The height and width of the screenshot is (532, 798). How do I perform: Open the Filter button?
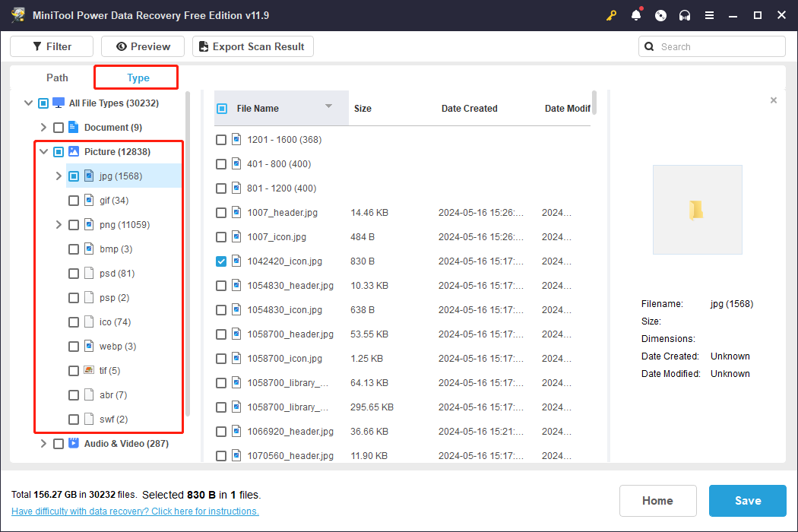(x=52, y=46)
